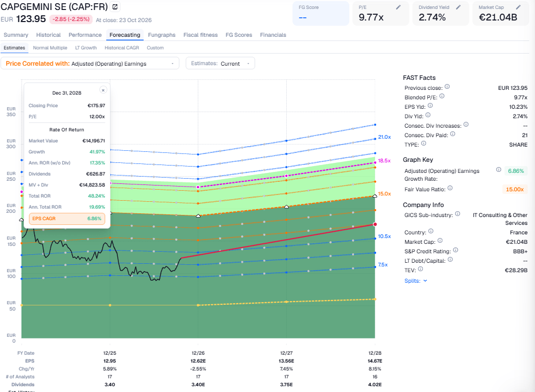Switch to the Summary tab

(x=16, y=35)
